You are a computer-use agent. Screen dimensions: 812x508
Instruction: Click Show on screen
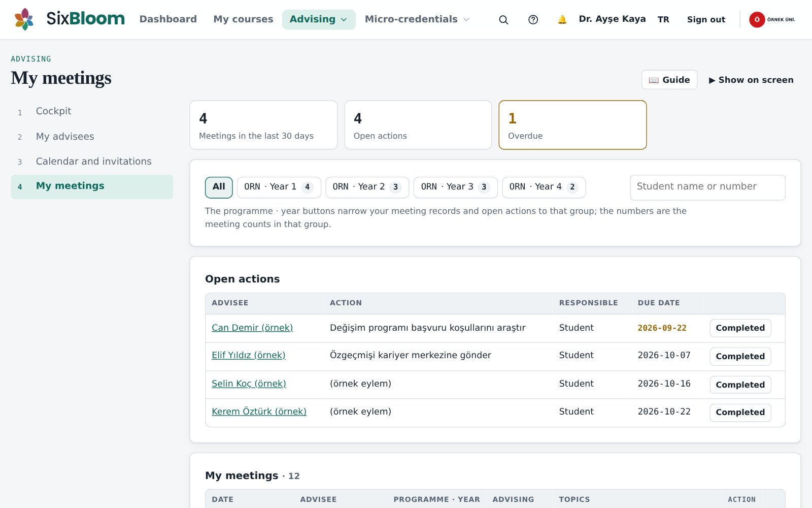point(751,80)
